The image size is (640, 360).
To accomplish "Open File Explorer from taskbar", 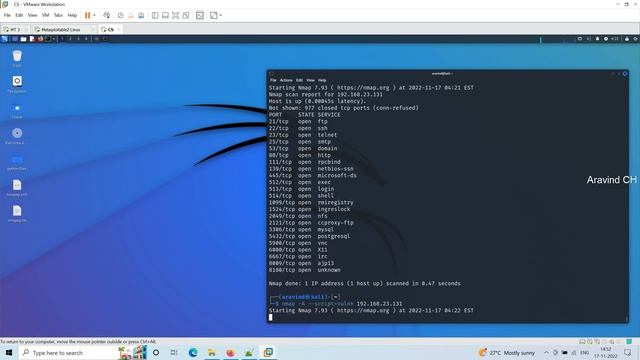I will (211, 352).
